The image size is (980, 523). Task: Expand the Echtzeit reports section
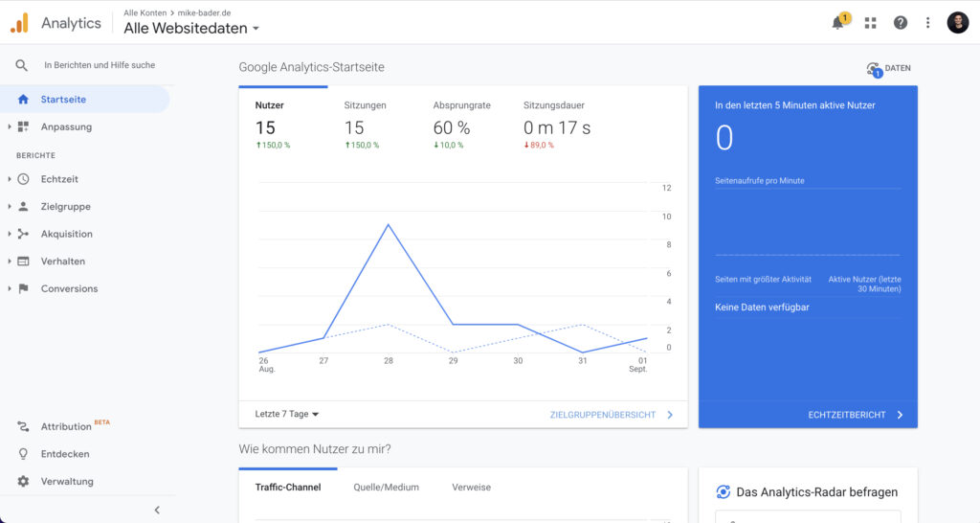pyautogui.click(x=58, y=179)
